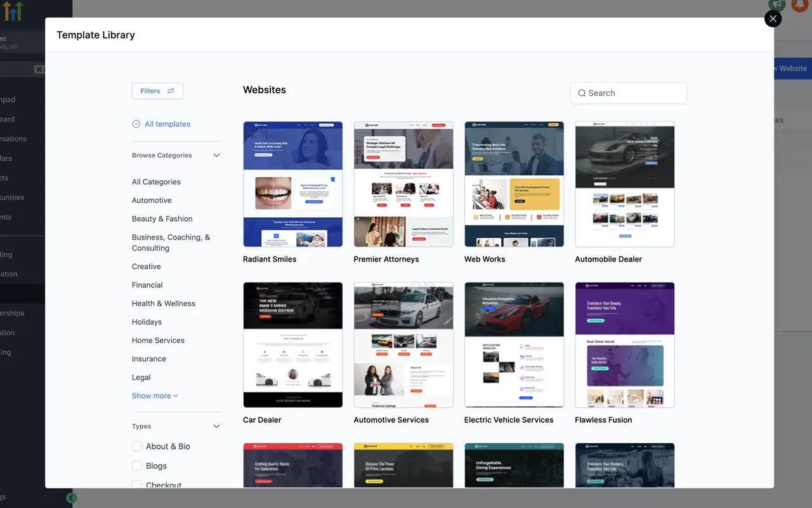Check the Checkout type checkbox

(x=136, y=485)
